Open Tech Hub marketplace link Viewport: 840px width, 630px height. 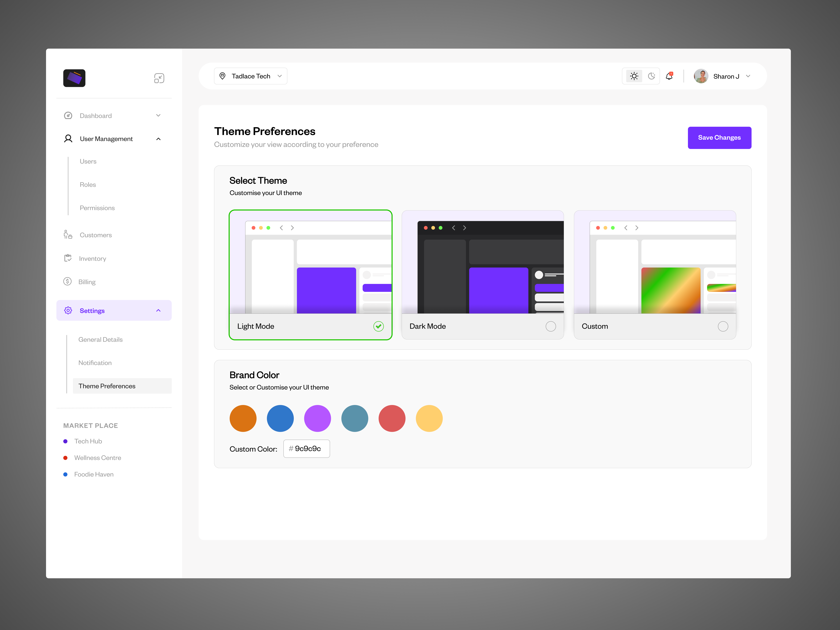tap(88, 441)
